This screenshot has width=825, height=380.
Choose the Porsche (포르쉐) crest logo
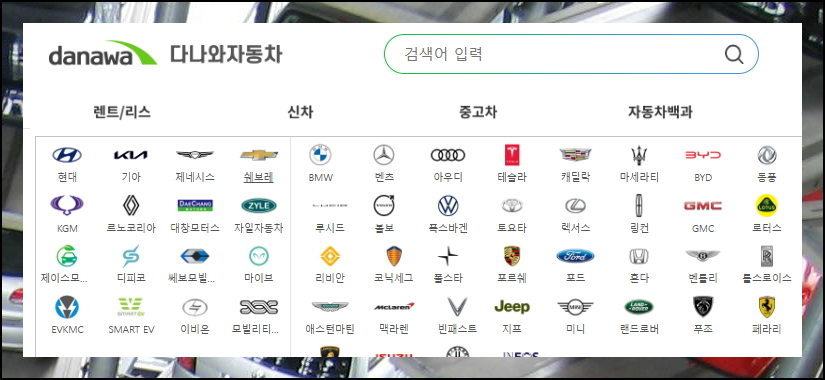[x=512, y=256]
